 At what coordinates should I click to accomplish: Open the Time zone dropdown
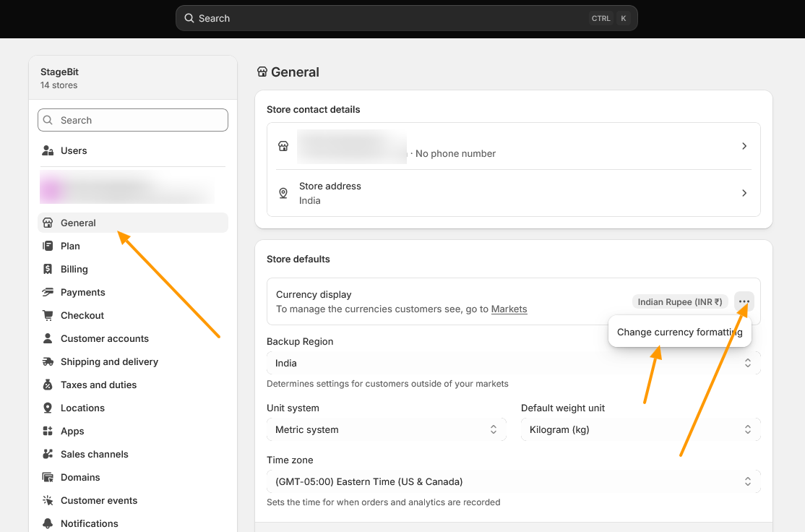click(x=513, y=481)
